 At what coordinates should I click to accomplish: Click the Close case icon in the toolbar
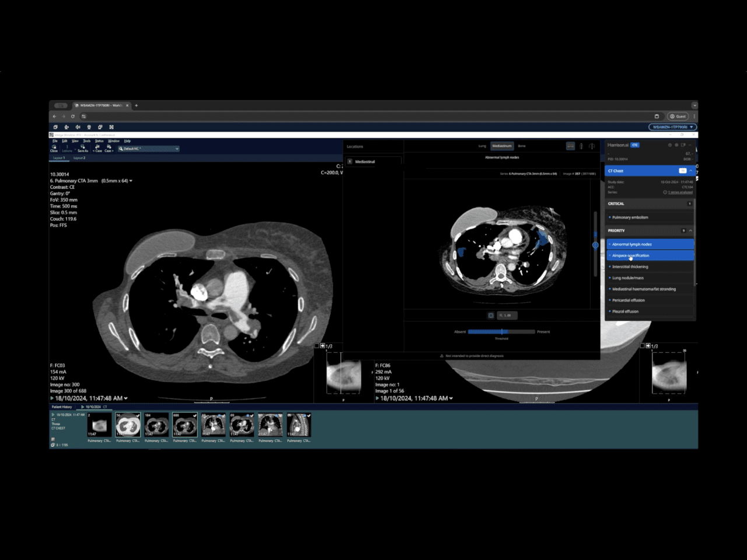(x=54, y=149)
